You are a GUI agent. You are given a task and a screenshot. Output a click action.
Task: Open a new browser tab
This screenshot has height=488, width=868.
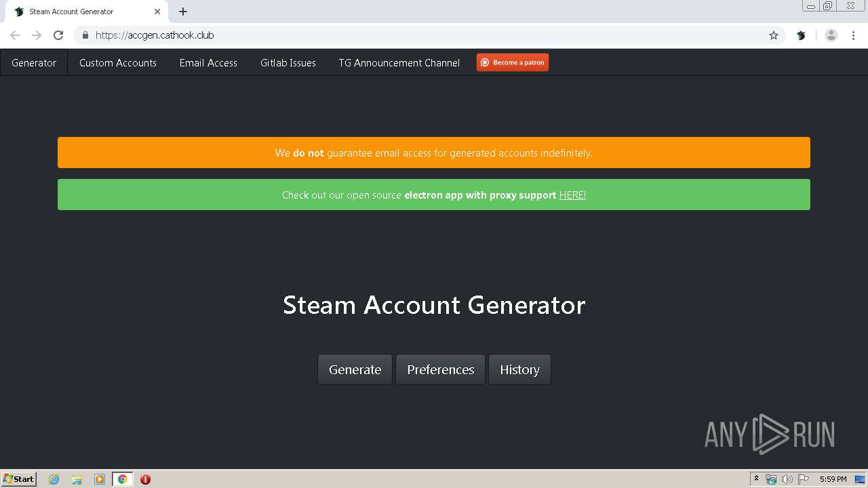[x=183, y=12]
